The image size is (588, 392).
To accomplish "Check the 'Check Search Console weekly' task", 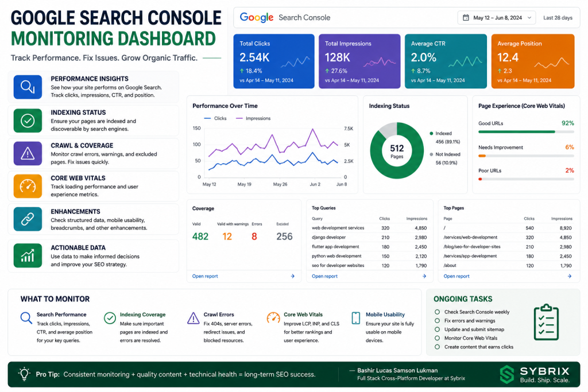I will click(437, 312).
